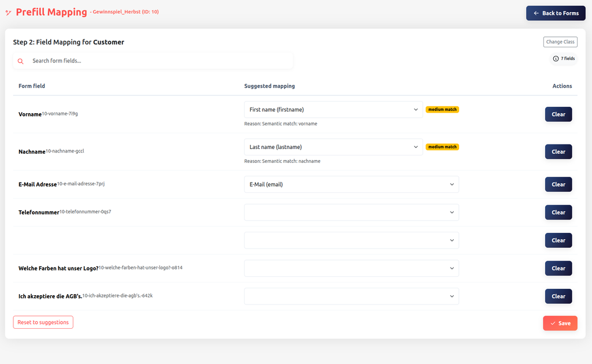This screenshot has height=364, width=592.
Task: Click the Suggested mapping column header
Action: pyautogui.click(x=269, y=86)
